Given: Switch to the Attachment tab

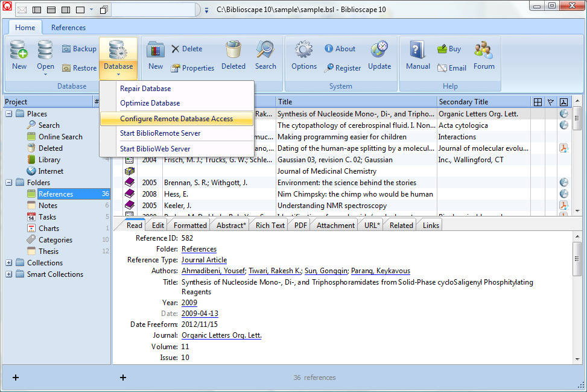Looking at the screenshot, I should 335,226.
